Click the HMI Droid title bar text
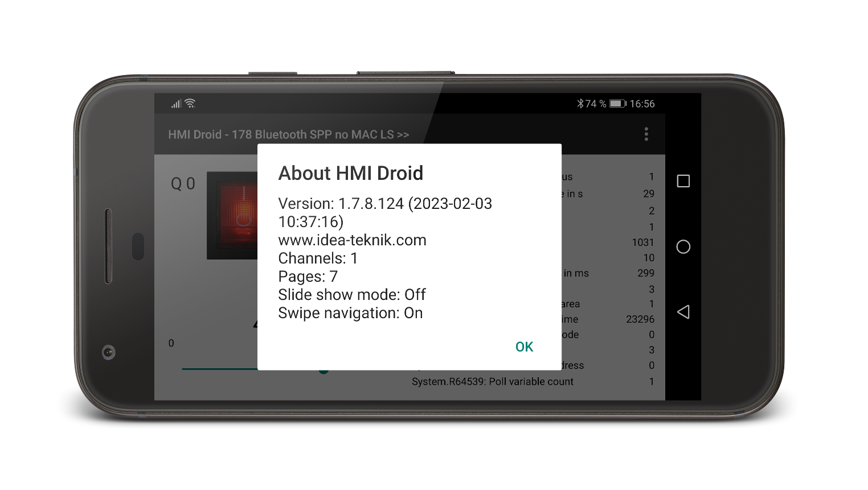This screenshot has height=490, width=868. (x=288, y=135)
